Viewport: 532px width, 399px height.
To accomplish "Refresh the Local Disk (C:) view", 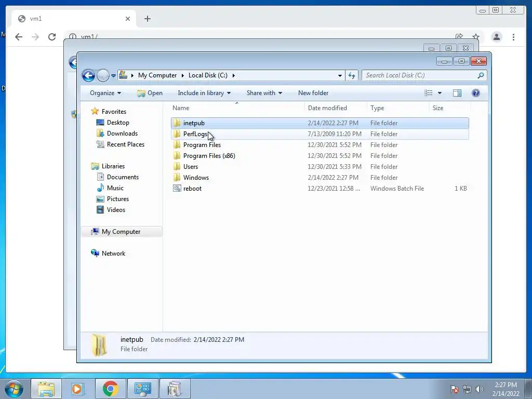I will click(x=352, y=76).
